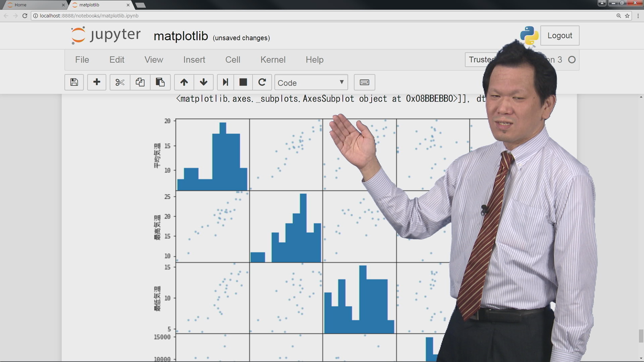This screenshot has height=362, width=644.
Task: Open the Insert menu
Action: 194,60
